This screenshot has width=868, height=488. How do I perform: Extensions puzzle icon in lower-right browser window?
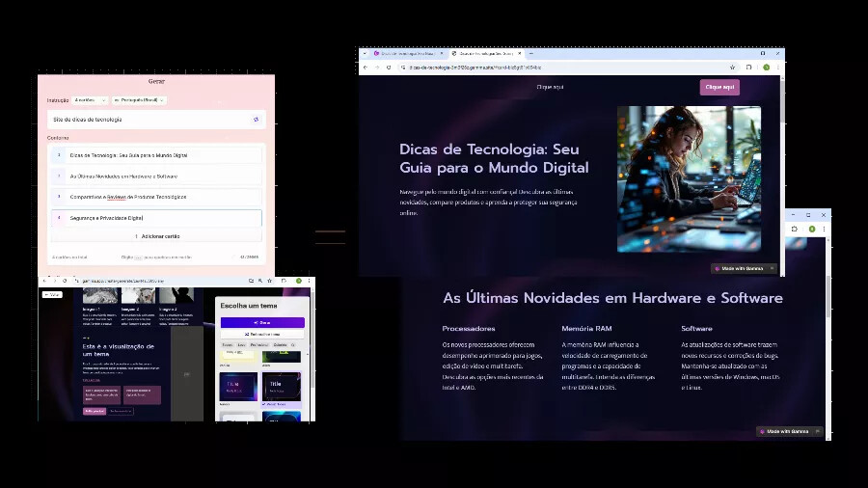[795, 230]
